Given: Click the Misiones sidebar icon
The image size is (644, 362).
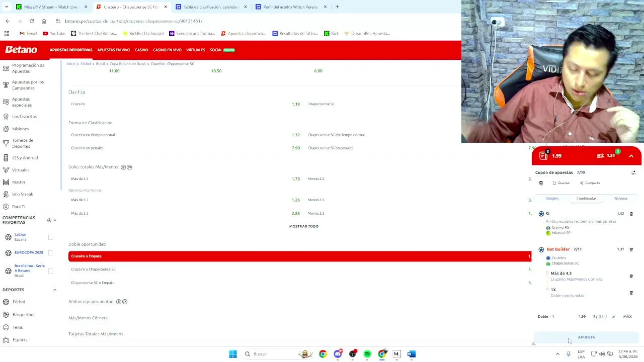Looking at the screenshot, I should 6,129.
